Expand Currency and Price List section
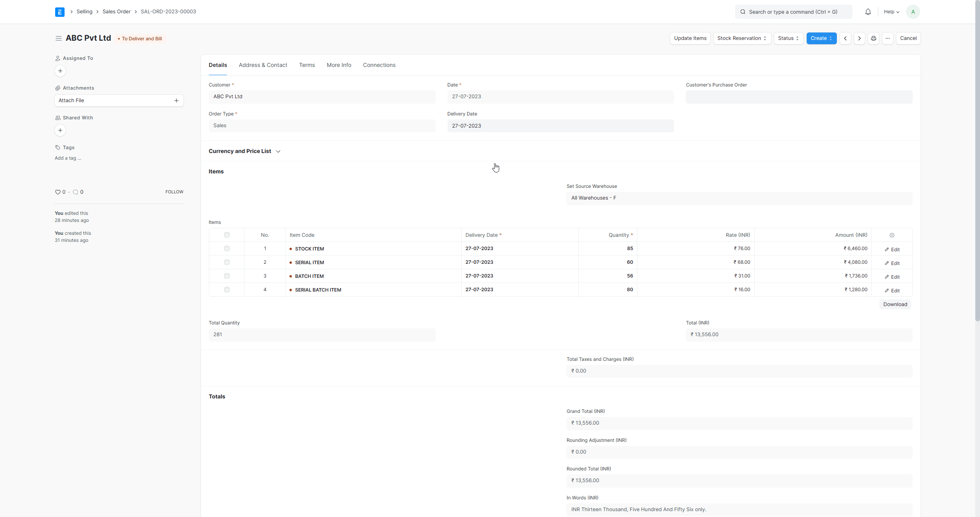 (x=278, y=151)
